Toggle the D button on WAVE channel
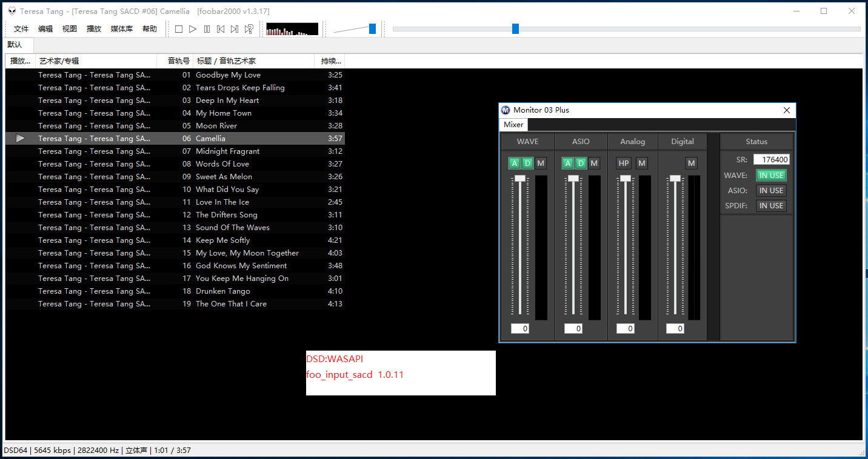 click(x=527, y=163)
